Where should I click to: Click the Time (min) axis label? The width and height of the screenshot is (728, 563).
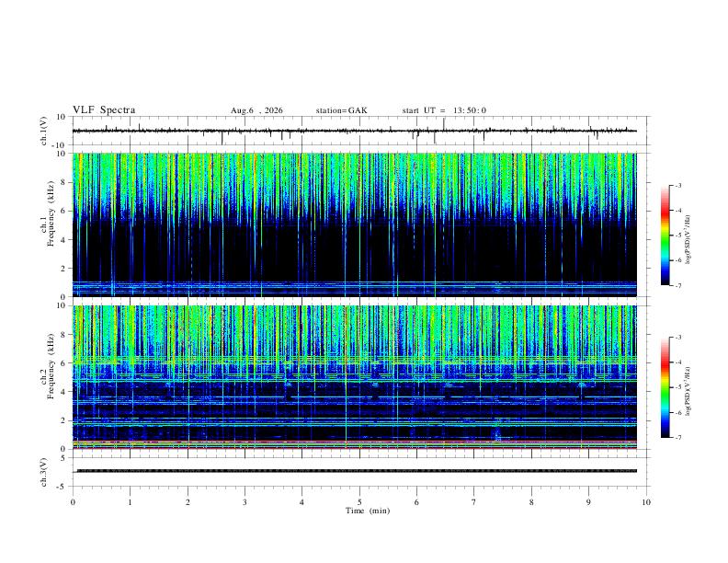coord(368,511)
